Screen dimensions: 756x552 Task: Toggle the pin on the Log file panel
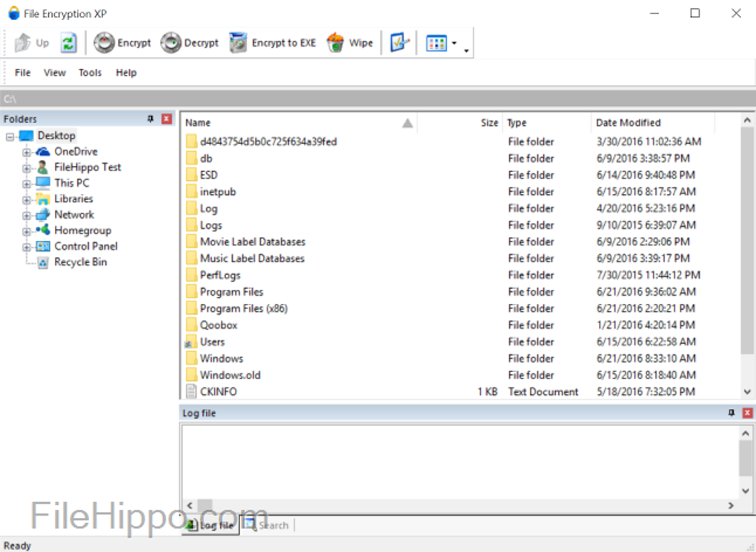(x=731, y=413)
